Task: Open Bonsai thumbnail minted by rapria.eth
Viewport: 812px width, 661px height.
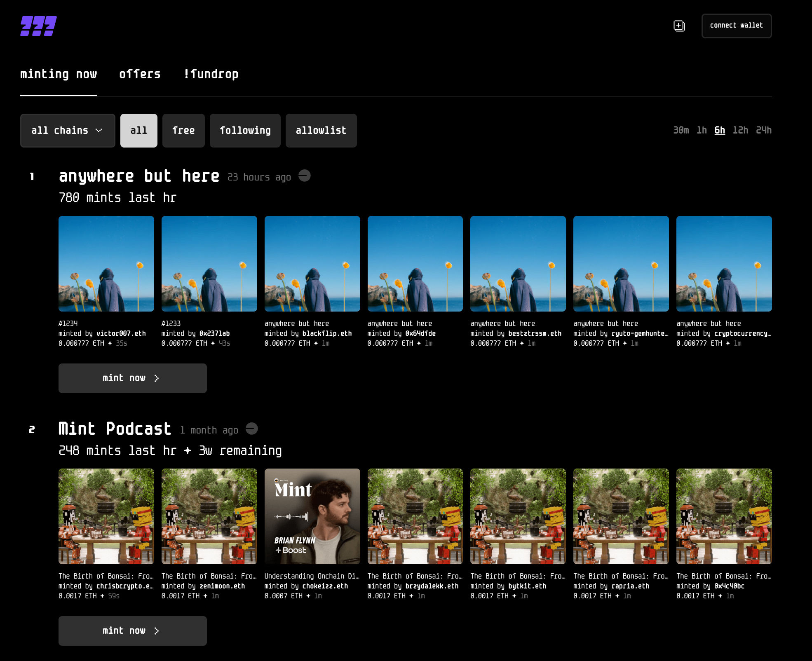Action: point(621,516)
